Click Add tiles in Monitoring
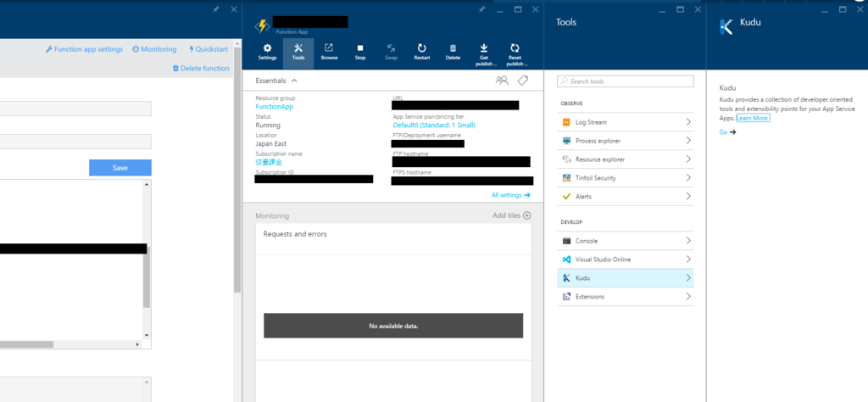Image resolution: width=868 pixels, height=402 pixels. pyautogui.click(x=512, y=215)
